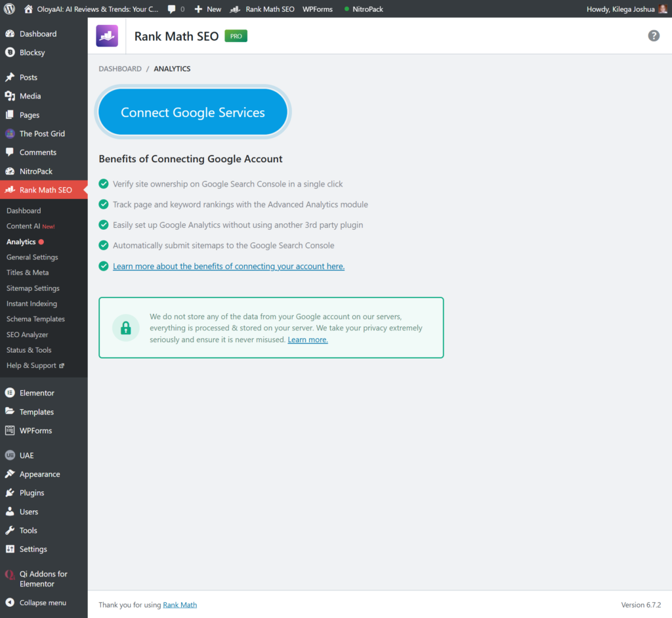Click the NitroPack gauge icon in sidebar
672x618 pixels.
tap(10, 171)
